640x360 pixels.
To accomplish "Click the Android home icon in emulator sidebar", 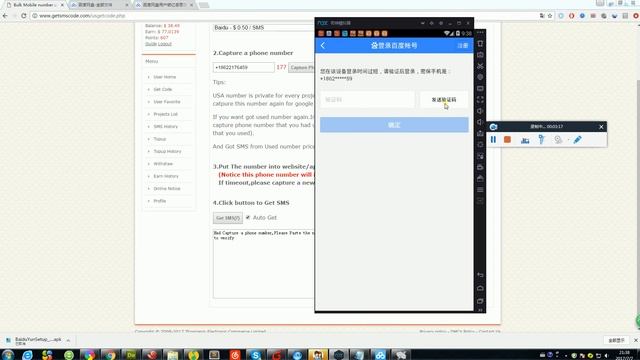I will coord(480,288).
